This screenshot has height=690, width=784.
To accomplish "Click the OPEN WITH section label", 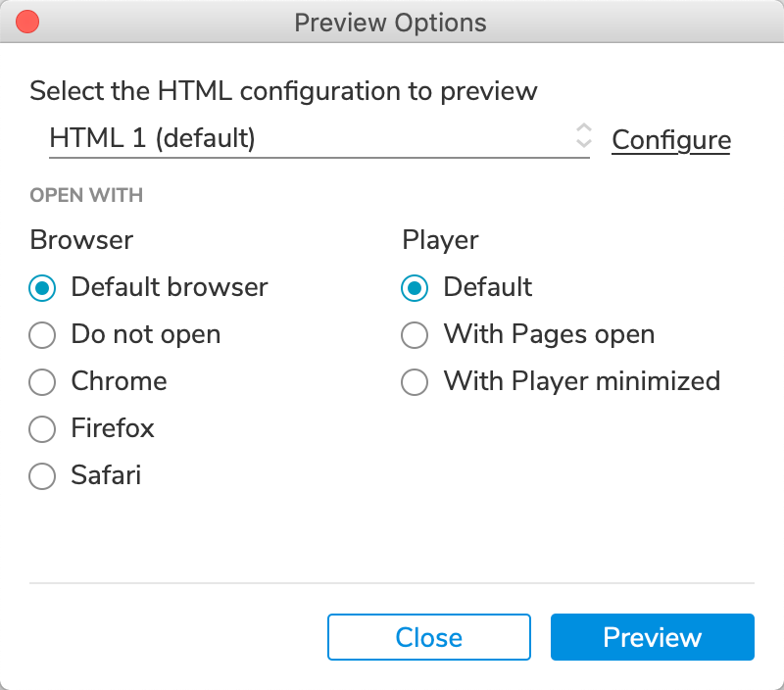I will [x=86, y=196].
